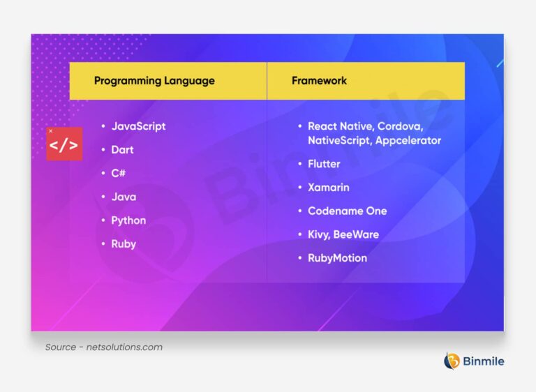
Task: Click React Native in the framework list
Action: [339, 126]
